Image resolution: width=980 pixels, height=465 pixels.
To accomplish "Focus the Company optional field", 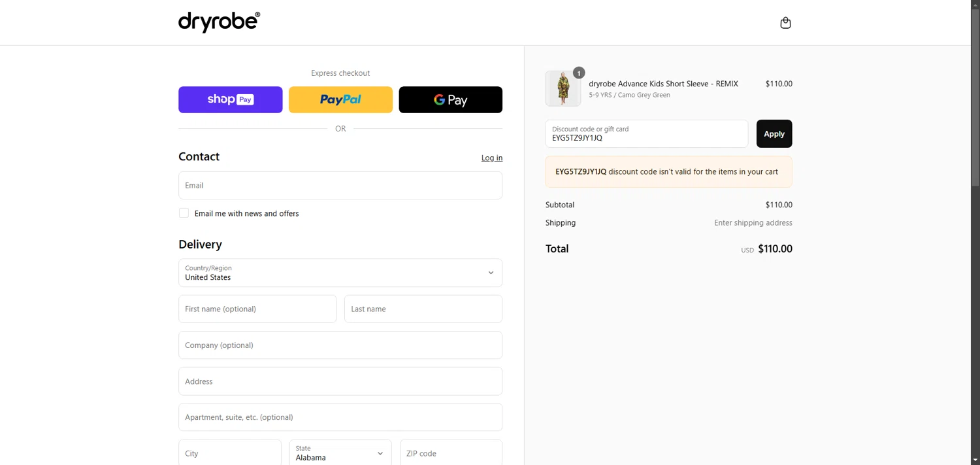I will click(340, 345).
